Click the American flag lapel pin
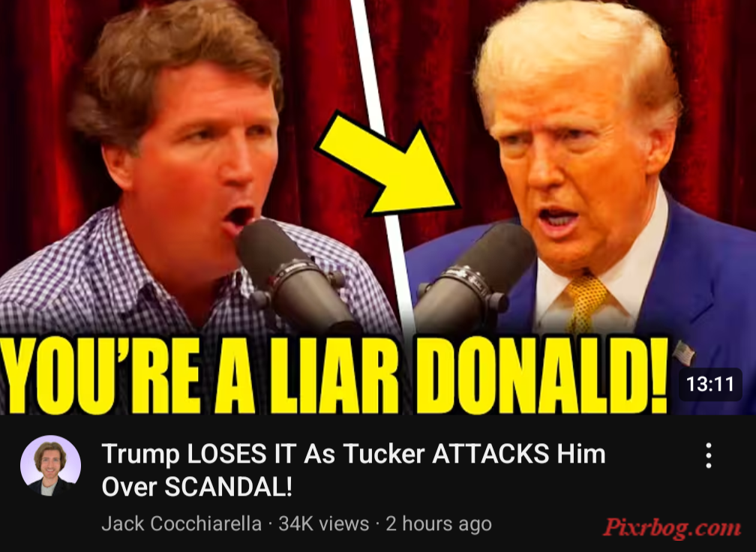Screen dimensions: 756x552 click(x=684, y=353)
